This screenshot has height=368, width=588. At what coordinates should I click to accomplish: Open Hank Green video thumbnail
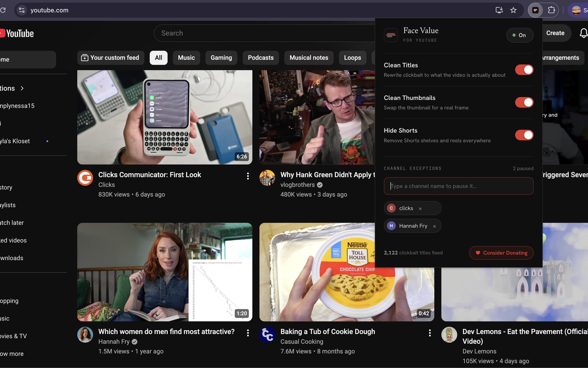pos(317,117)
